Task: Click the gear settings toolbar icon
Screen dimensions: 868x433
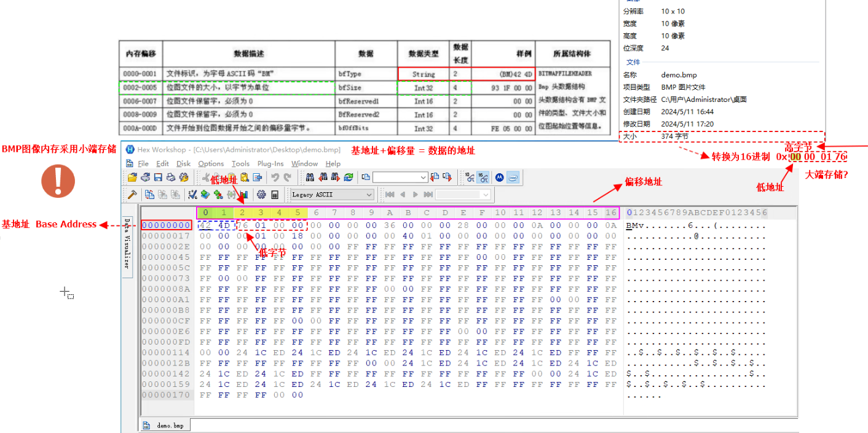Action: click(x=261, y=195)
